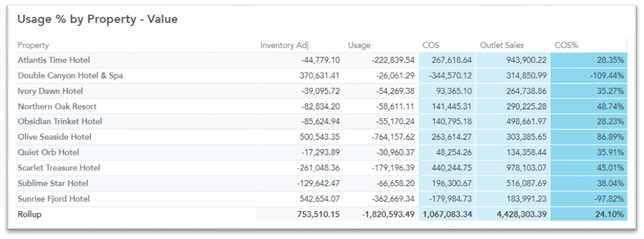
Task: Sort by the Outlet Sales header
Action: (x=502, y=46)
